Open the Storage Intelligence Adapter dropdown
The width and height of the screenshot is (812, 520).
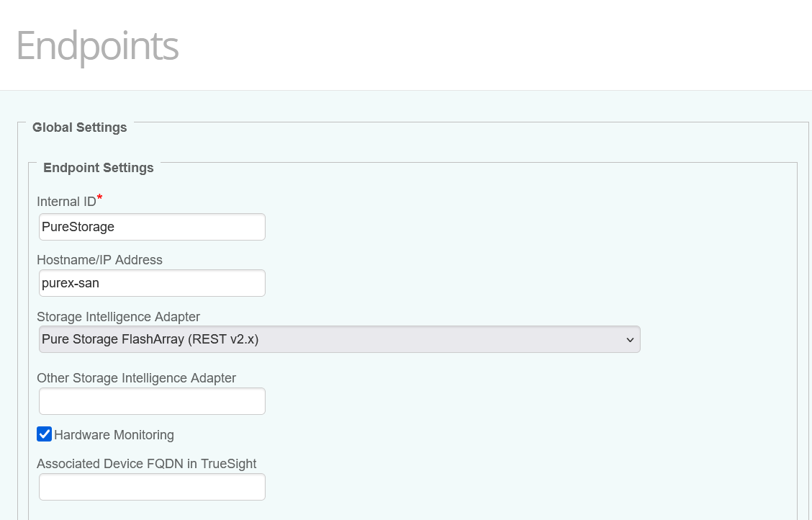pos(338,339)
